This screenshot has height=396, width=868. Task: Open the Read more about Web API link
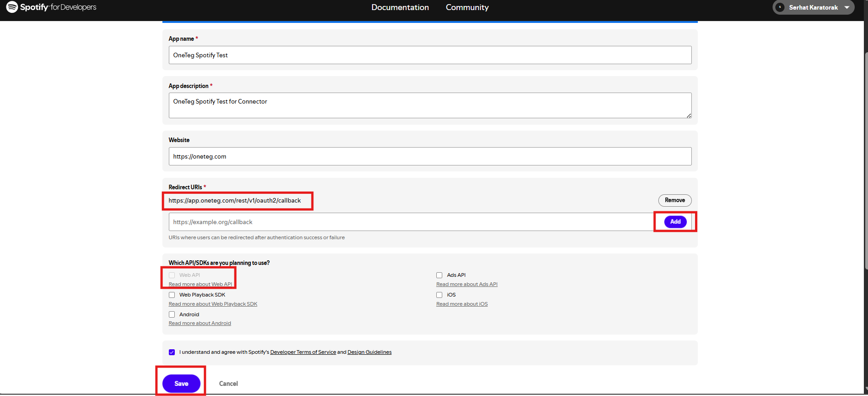[200, 284]
